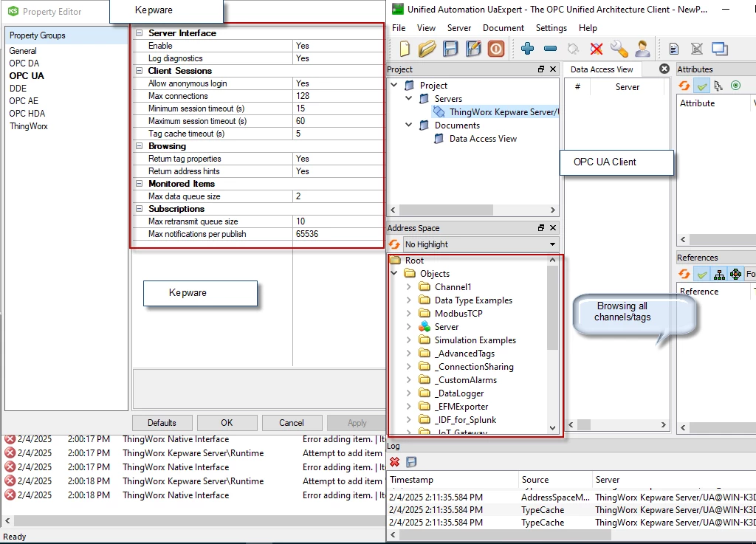Refresh the Attributes panel with orange arrows
756x544 pixels.
(x=684, y=86)
